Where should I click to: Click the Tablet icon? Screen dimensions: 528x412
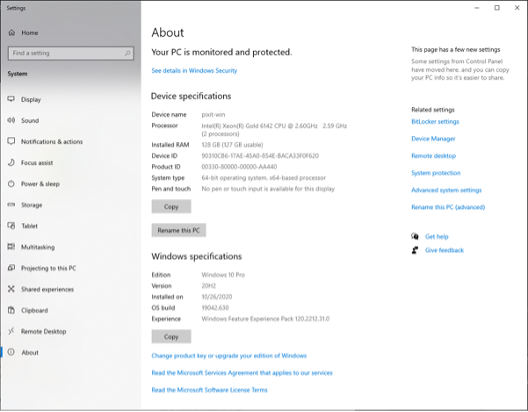point(11,226)
